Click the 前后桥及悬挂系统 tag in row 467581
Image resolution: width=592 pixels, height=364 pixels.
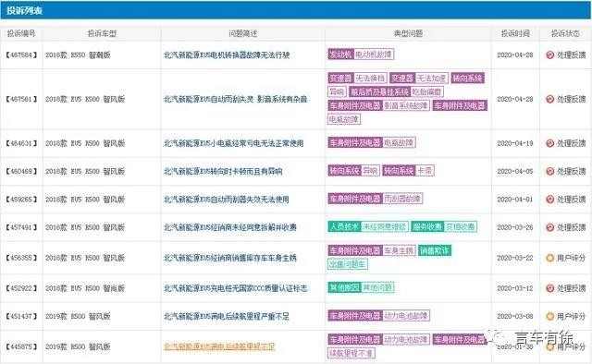point(379,91)
